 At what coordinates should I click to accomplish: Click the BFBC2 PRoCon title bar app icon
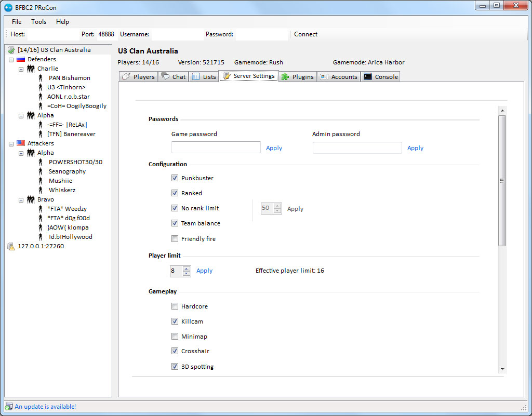coord(8,7)
